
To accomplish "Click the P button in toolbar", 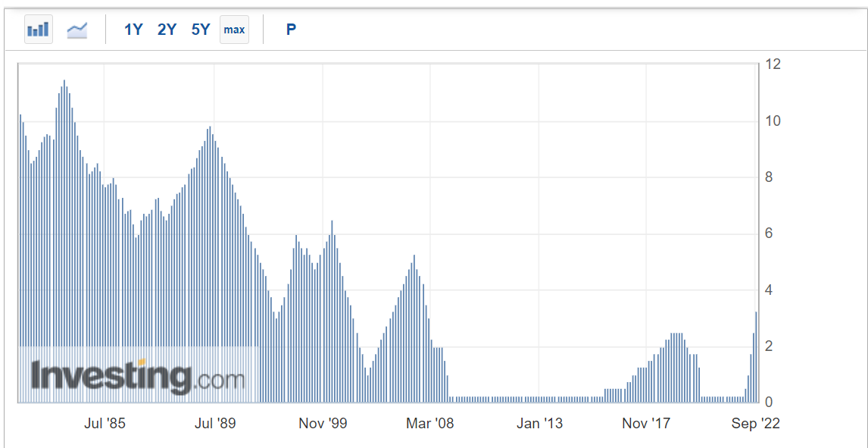I will coord(291,30).
